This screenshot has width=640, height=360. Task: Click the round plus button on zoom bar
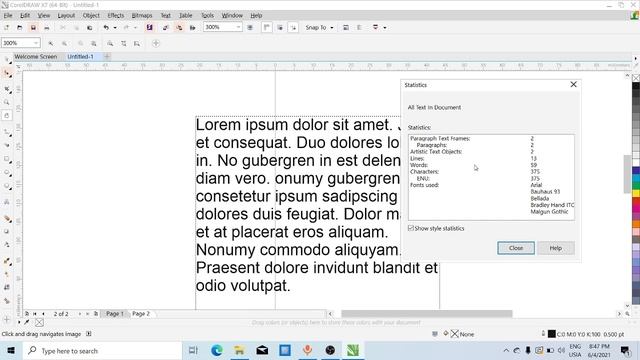[156, 43]
